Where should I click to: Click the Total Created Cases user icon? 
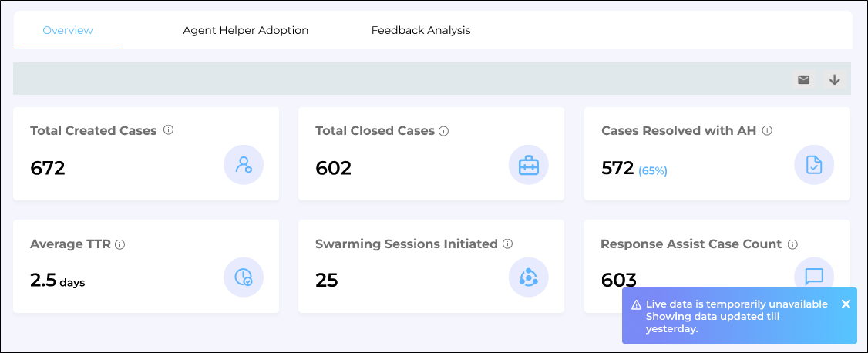tap(244, 165)
